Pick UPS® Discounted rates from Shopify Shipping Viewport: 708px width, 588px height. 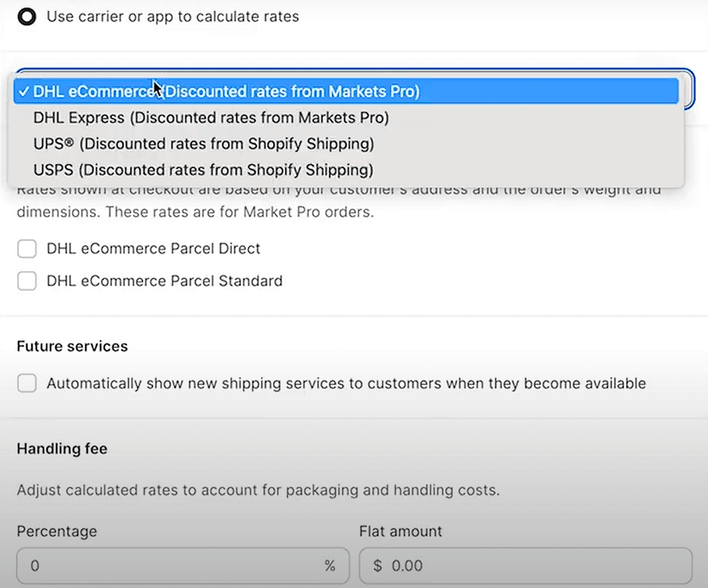tap(346, 144)
